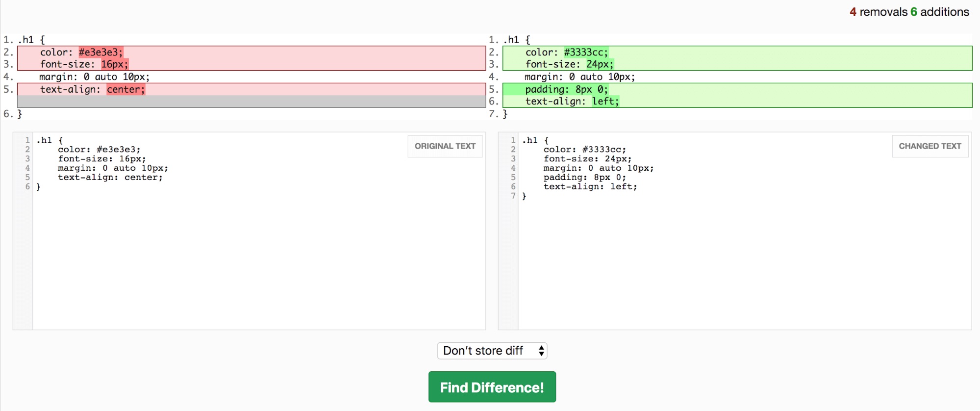The image size is (980, 411).
Task: Select the highlighted #3333cc added color value
Action: [586, 52]
